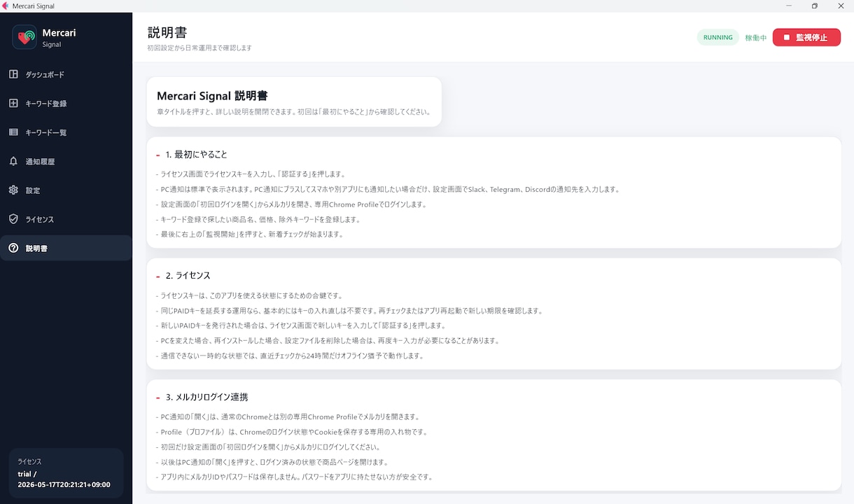The width and height of the screenshot is (854, 504).
Task: Click the license shield icon
Action: click(13, 219)
